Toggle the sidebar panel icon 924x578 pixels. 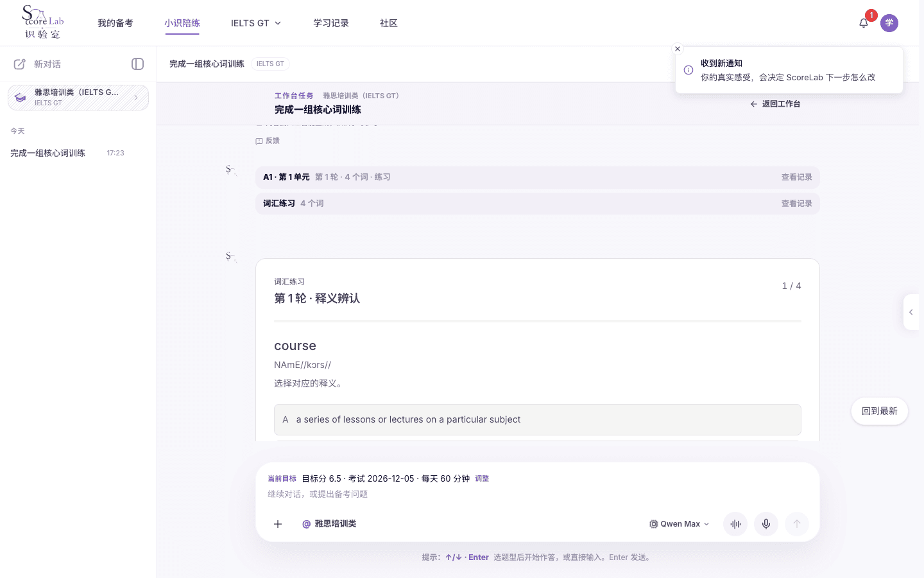tap(137, 64)
